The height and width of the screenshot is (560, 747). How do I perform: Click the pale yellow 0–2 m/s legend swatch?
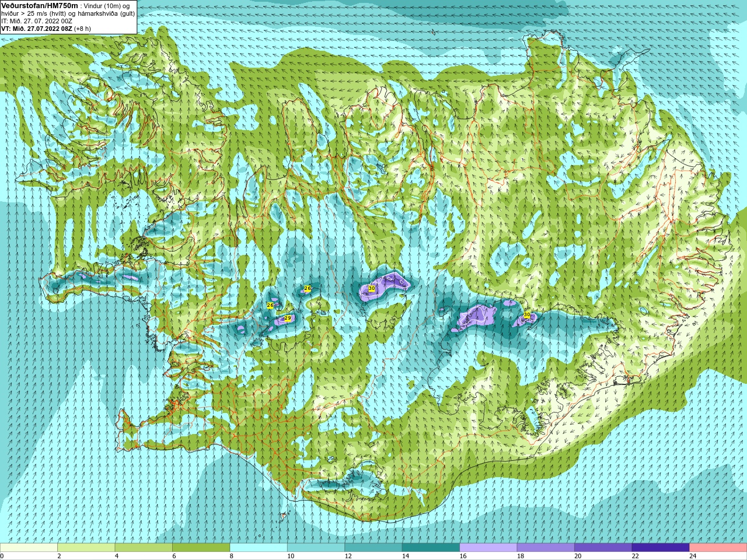click(29, 548)
